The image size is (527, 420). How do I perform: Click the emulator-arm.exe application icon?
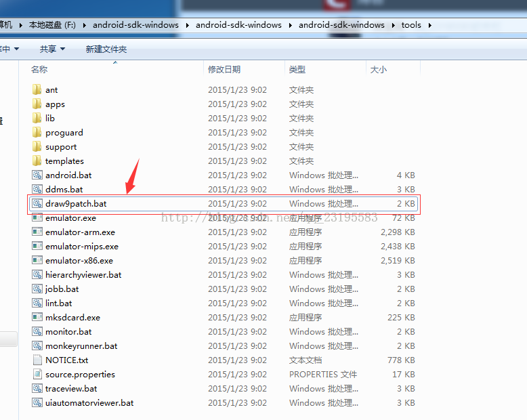click(37, 232)
